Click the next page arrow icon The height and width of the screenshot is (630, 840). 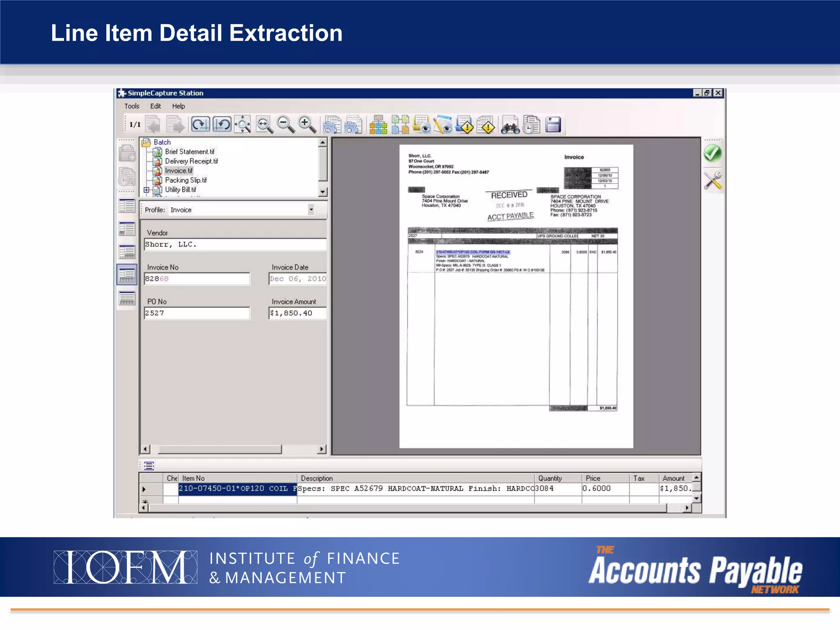tap(176, 124)
